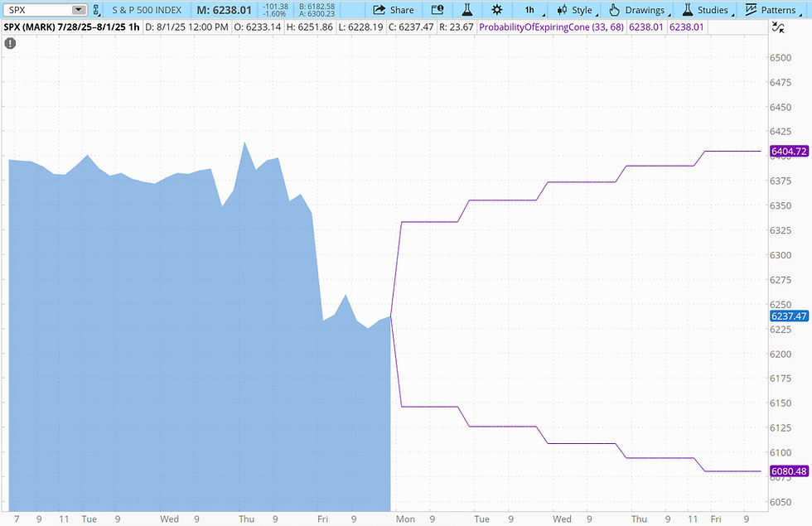This screenshot has width=812, height=526.
Task: Click the net change -101.38 -1.60%
Action: click(275, 10)
